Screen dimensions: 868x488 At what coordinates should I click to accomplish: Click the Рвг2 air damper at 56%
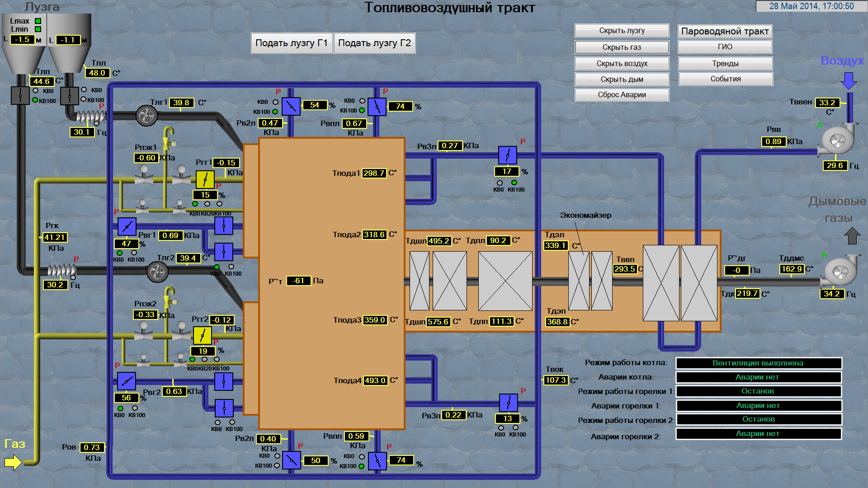click(x=126, y=381)
